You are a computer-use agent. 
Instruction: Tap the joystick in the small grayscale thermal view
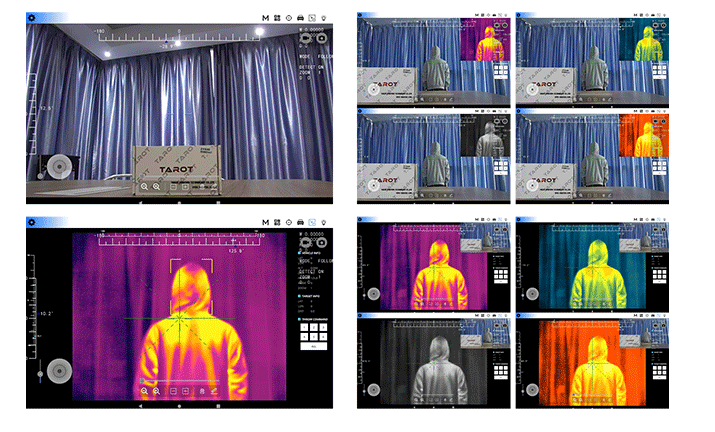374,390
